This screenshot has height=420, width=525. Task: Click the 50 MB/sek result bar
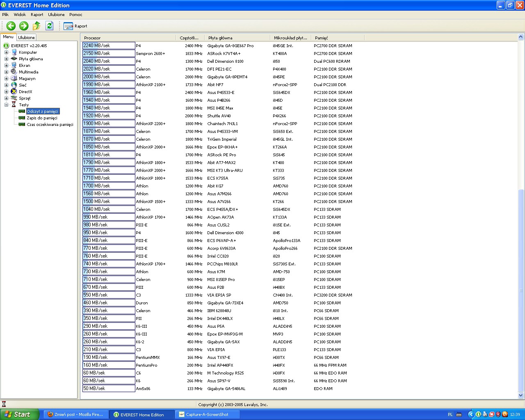[109, 388]
